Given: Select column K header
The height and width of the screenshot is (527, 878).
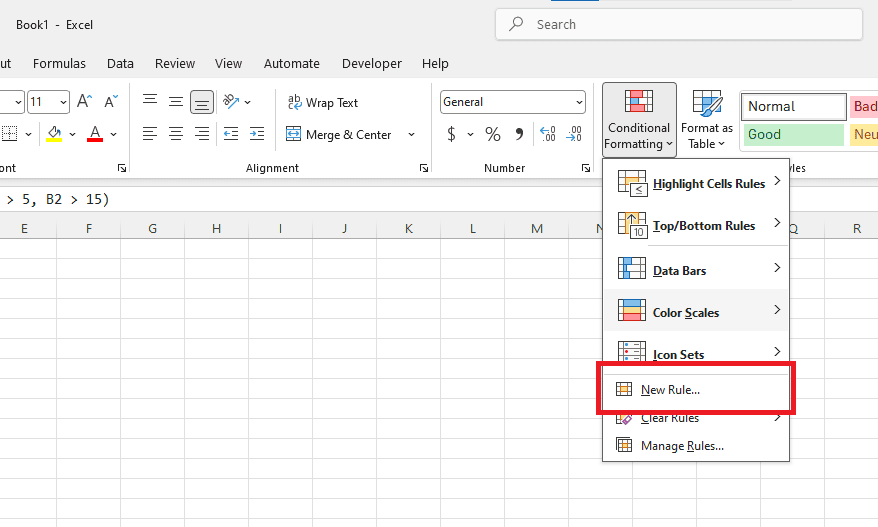Looking at the screenshot, I should (409, 228).
